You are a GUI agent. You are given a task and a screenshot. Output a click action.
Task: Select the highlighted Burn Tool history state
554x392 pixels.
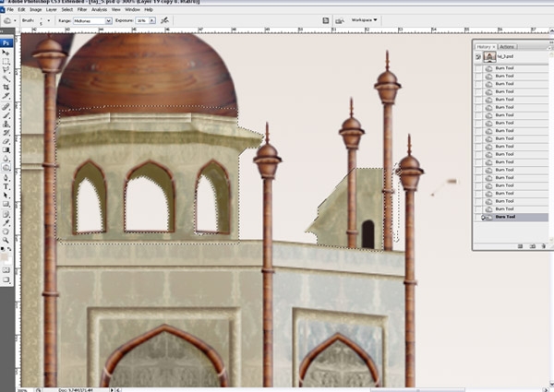(x=514, y=217)
